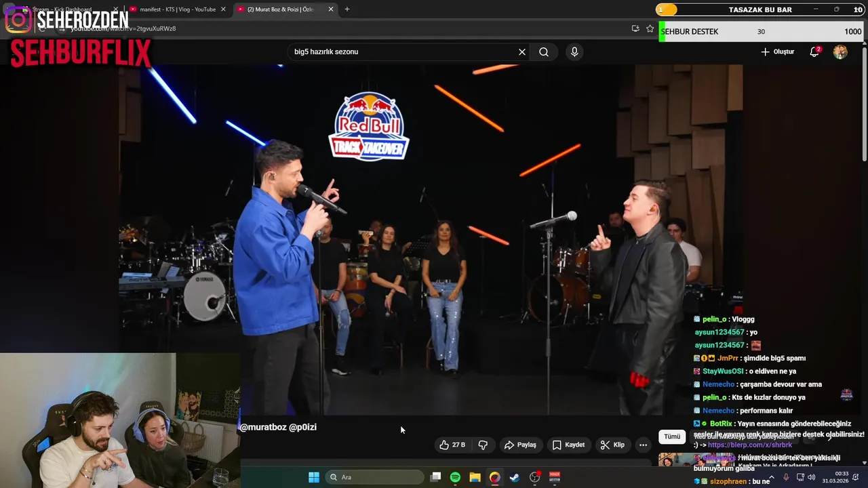Share the video with Paylaş

(520, 445)
